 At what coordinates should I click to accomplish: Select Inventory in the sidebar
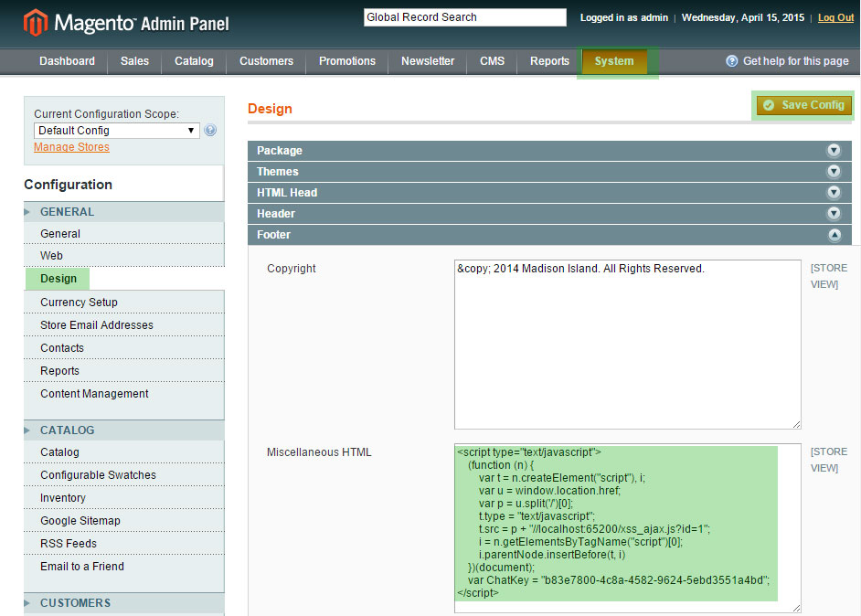click(x=124, y=498)
